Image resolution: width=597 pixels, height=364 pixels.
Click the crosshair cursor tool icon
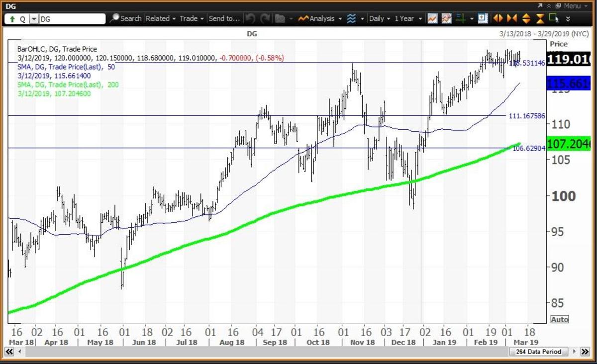point(461,18)
